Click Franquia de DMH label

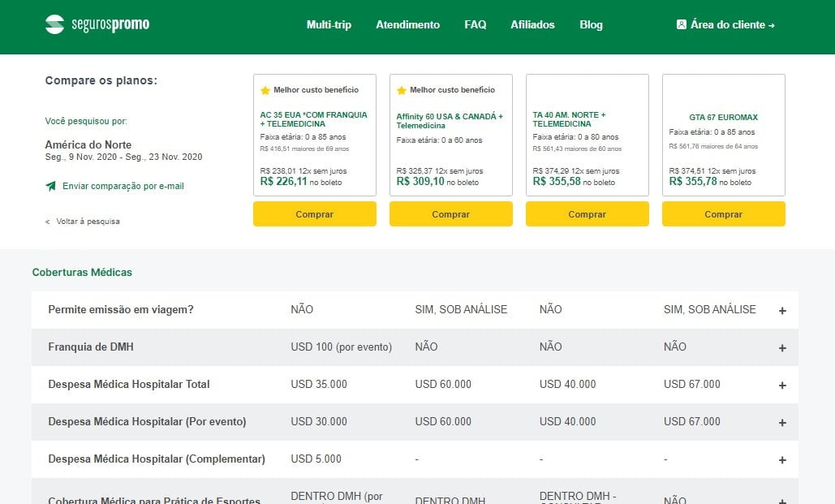coord(91,347)
